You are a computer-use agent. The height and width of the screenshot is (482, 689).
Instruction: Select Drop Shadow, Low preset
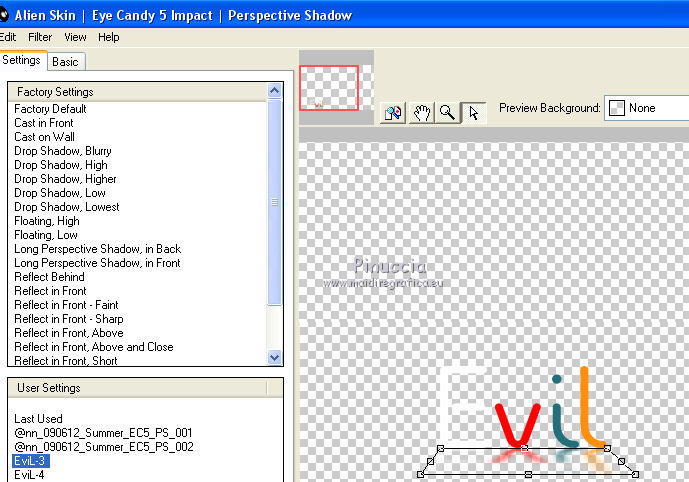[60, 193]
